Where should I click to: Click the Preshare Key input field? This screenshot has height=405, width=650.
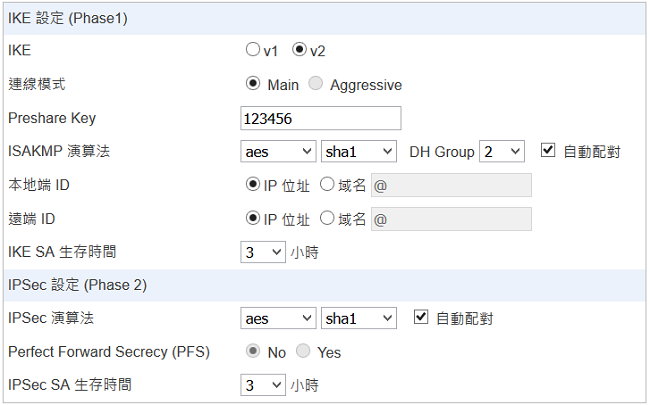[321, 118]
